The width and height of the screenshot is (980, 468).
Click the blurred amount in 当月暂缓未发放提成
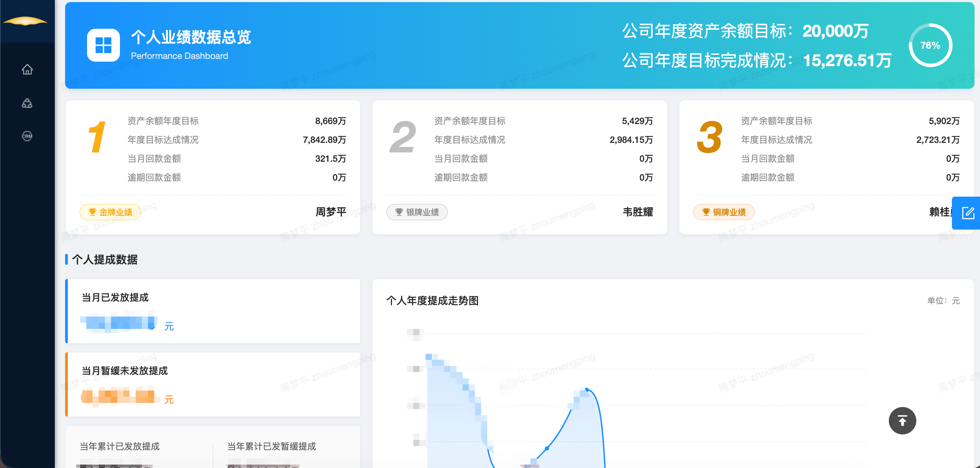pos(120,396)
